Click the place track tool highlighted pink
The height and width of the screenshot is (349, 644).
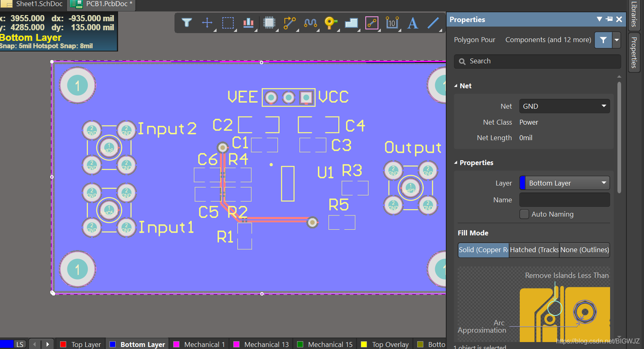[x=372, y=22]
